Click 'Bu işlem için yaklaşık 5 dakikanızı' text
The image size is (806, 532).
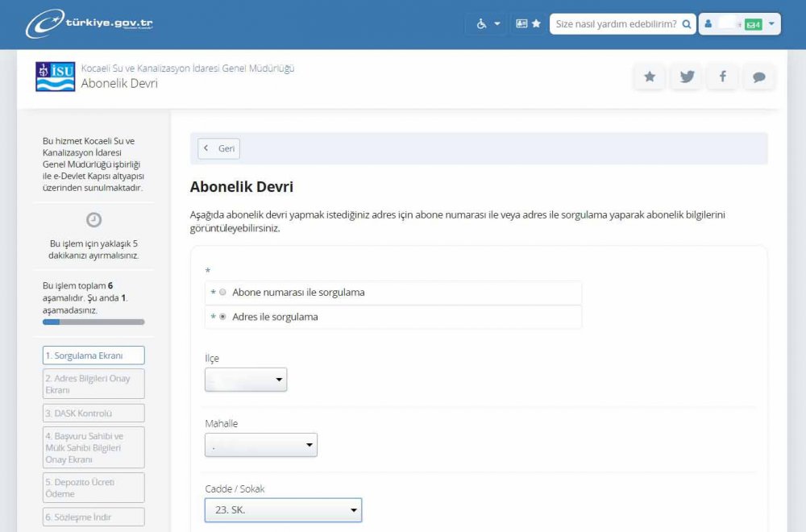93,249
